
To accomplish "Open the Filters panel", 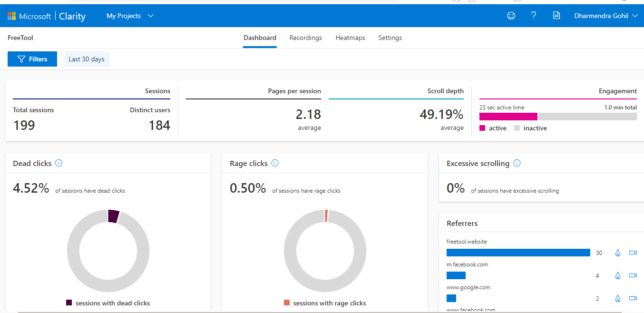I will (32, 59).
